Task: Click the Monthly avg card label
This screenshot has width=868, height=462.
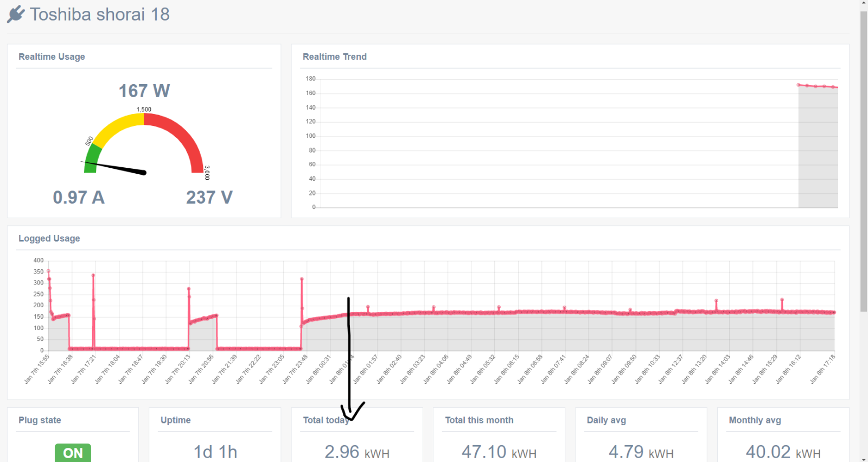Action: coord(755,420)
